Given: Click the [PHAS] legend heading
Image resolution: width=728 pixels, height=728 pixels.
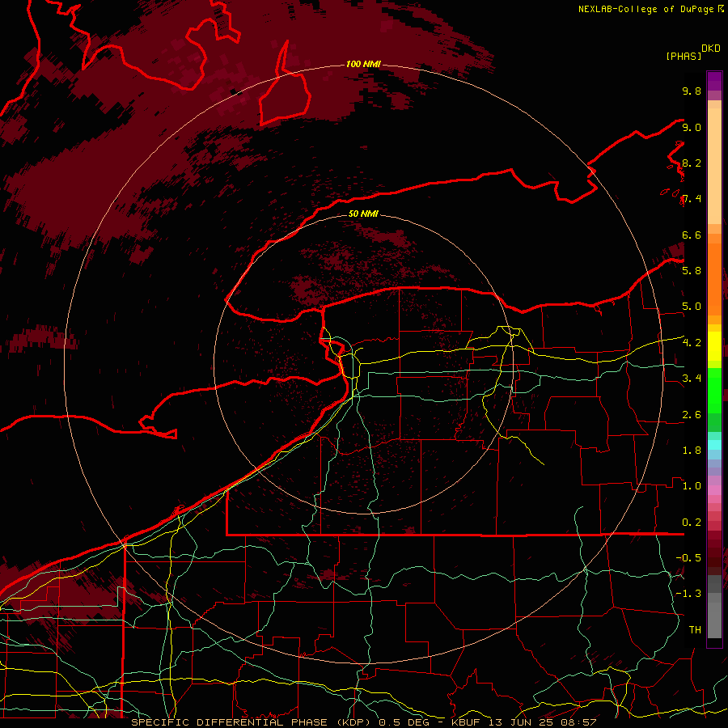Looking at the screenshot, I should click(684, 56).
